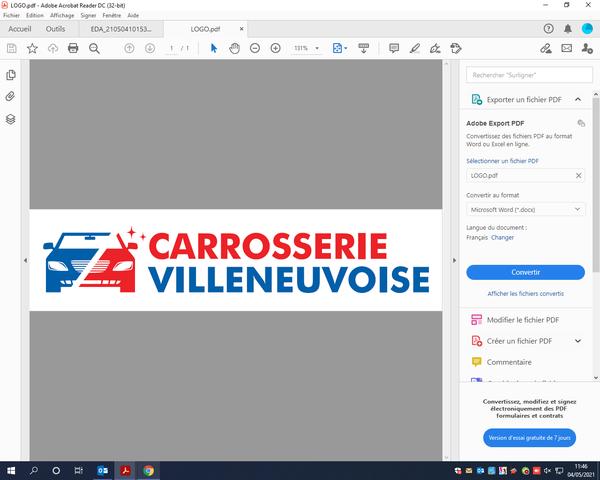Open Outlook from the taskbar
The height and width of the screenshot is (480, 600).
pos(103,470)
